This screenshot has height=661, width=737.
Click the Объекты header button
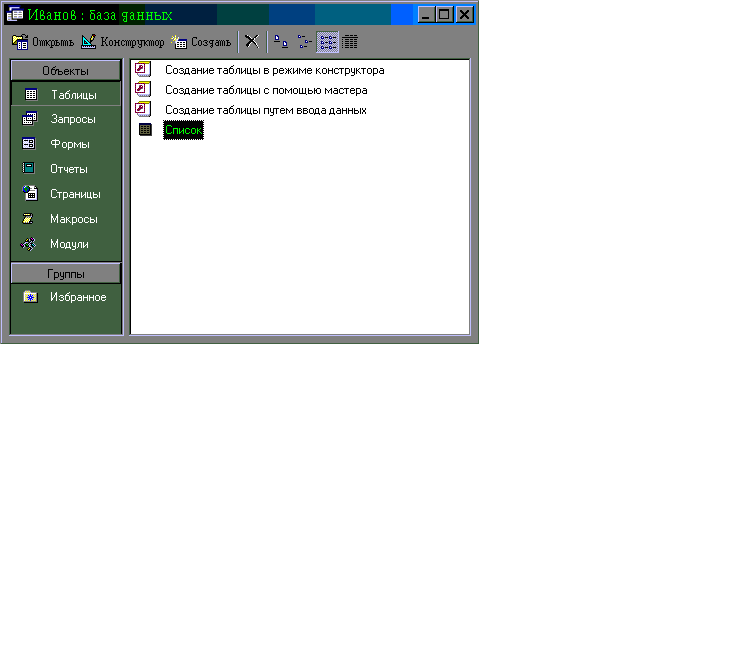coord(66,71)
